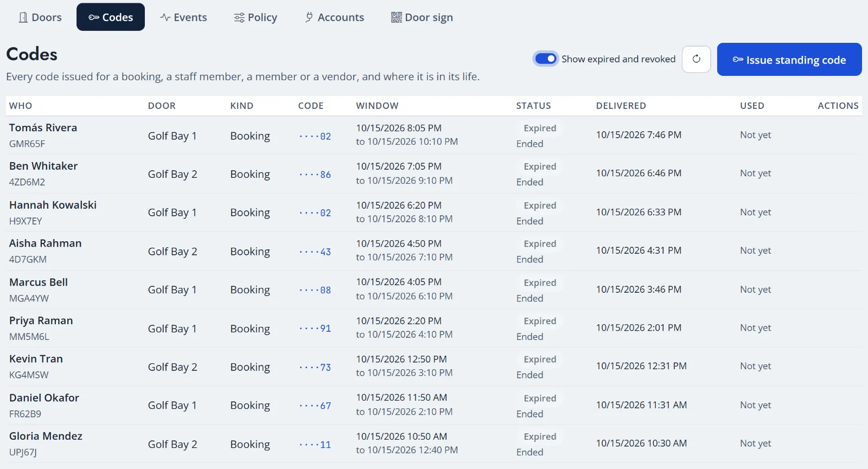Click Expired badge in Hannah Kowalski row

540,205
